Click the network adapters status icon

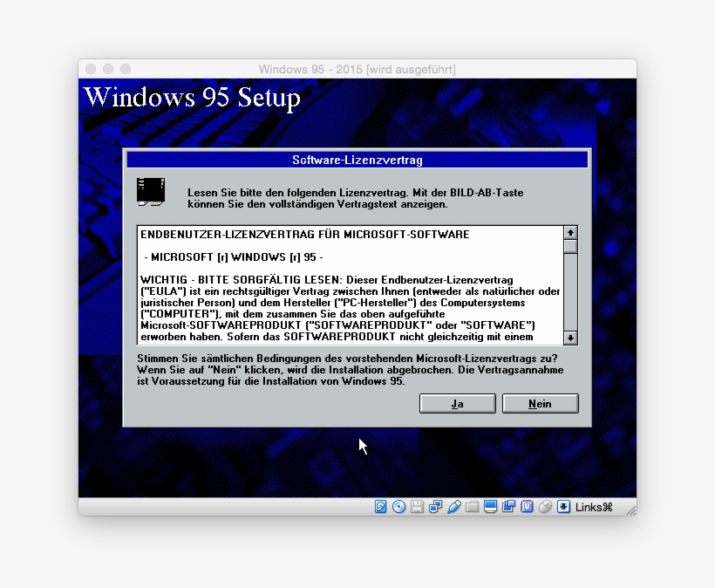tap(436, 506)
